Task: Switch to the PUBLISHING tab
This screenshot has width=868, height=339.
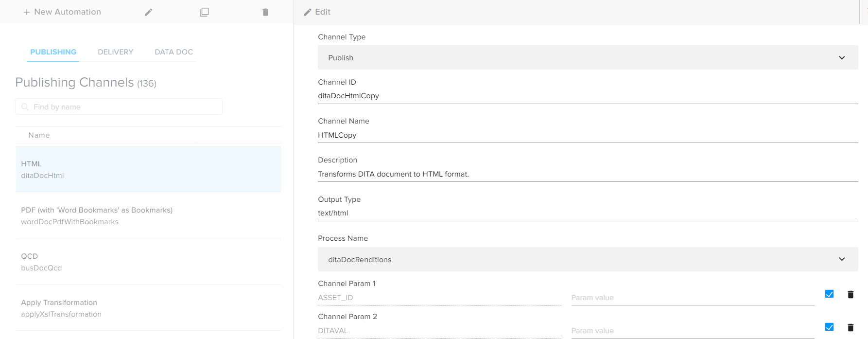Action: click(x=53, y=52)
